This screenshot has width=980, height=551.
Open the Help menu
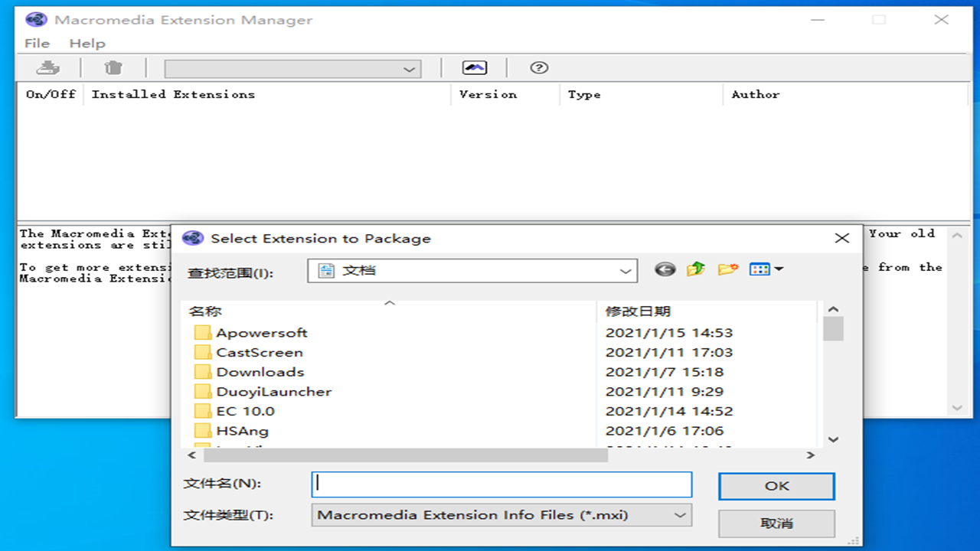point(87,44)
